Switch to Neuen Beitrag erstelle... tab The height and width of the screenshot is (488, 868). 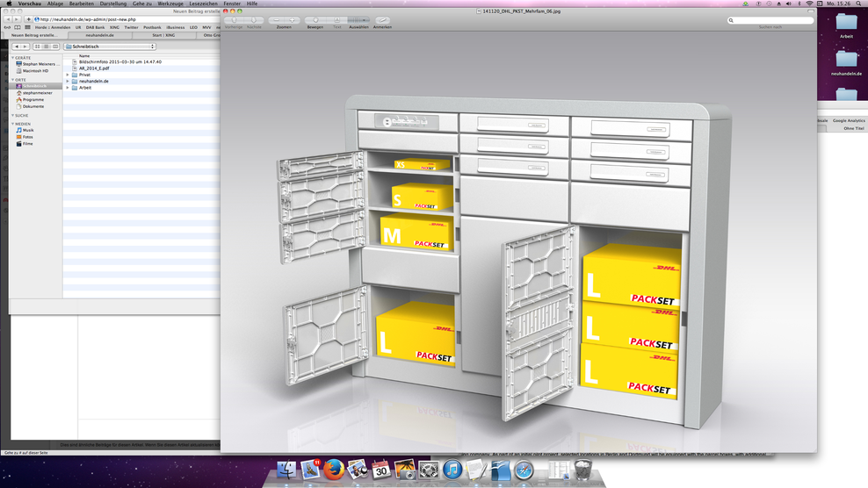(x=34, y=35)
